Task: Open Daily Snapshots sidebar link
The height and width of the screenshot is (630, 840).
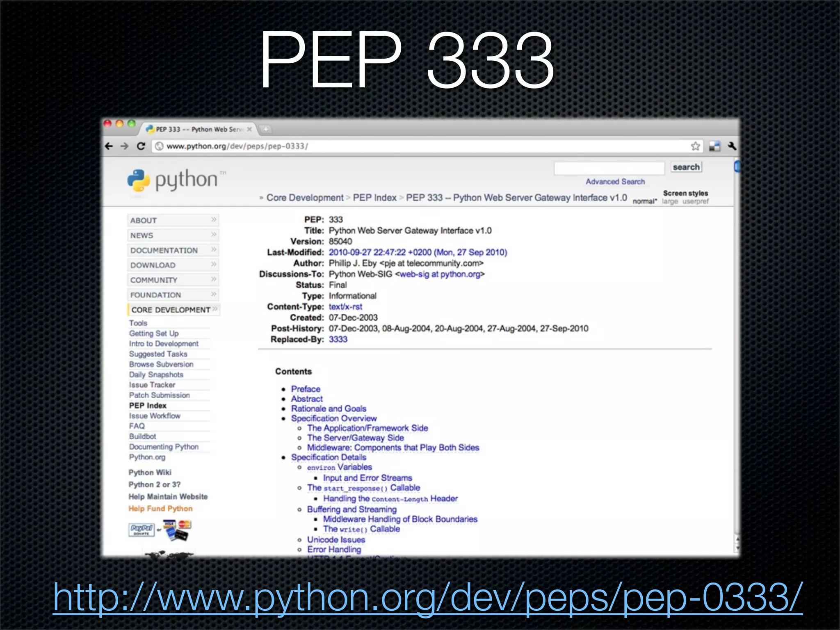Action: (x=156, y=374)
